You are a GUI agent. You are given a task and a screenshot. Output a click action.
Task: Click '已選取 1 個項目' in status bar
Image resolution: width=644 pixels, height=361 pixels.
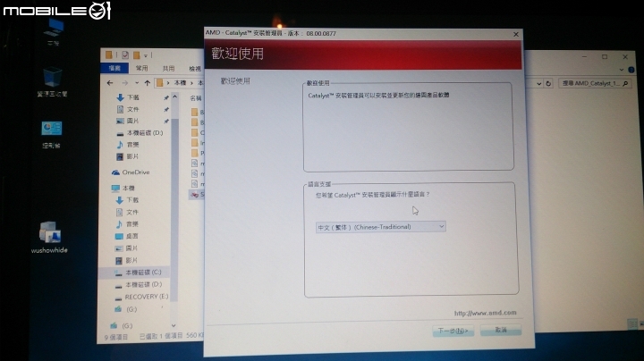click(161, 336)
